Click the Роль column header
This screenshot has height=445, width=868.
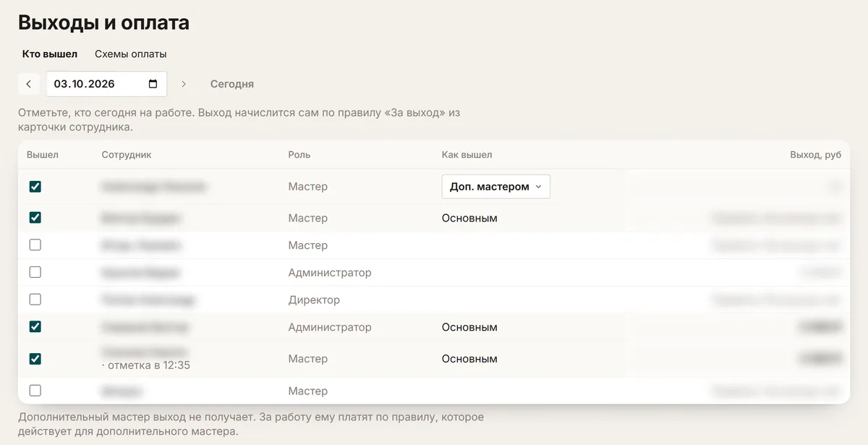point(299,155)
